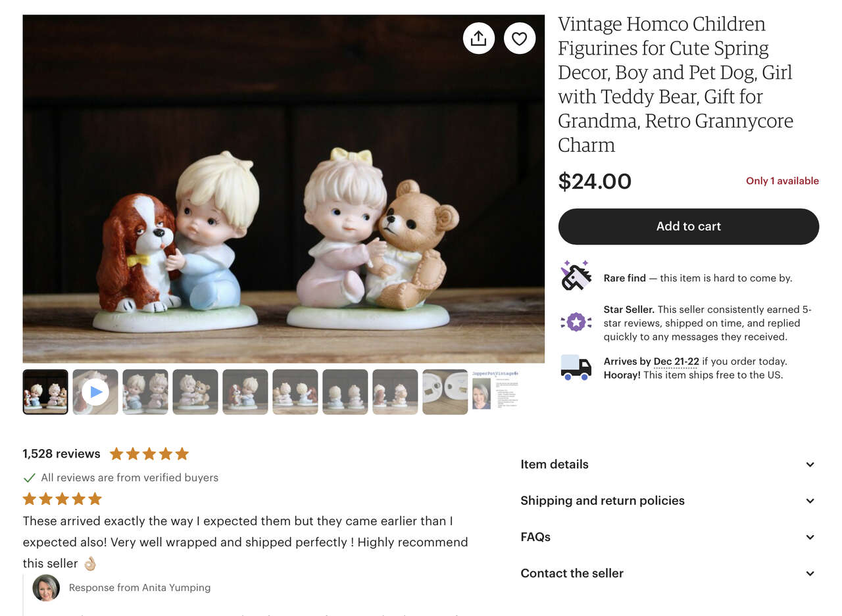Click the reviewer response avatar
This screenshot has width=842, height=616.
[46, 588]
